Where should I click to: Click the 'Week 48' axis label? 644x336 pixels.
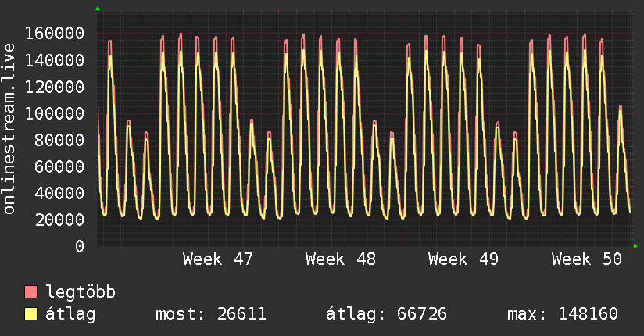click(341, 259)
